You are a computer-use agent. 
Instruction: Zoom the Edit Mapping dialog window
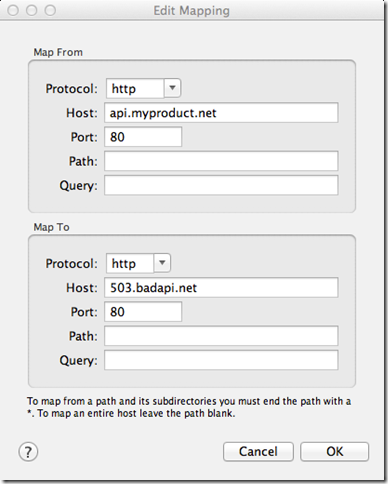click(50, 10)
